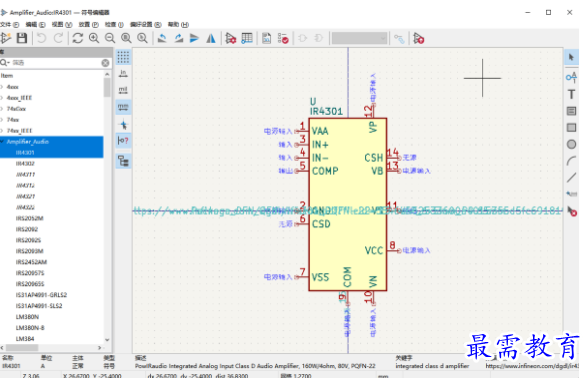Open symbol properties dialog
Screen dimensions: 588x378
230,38
